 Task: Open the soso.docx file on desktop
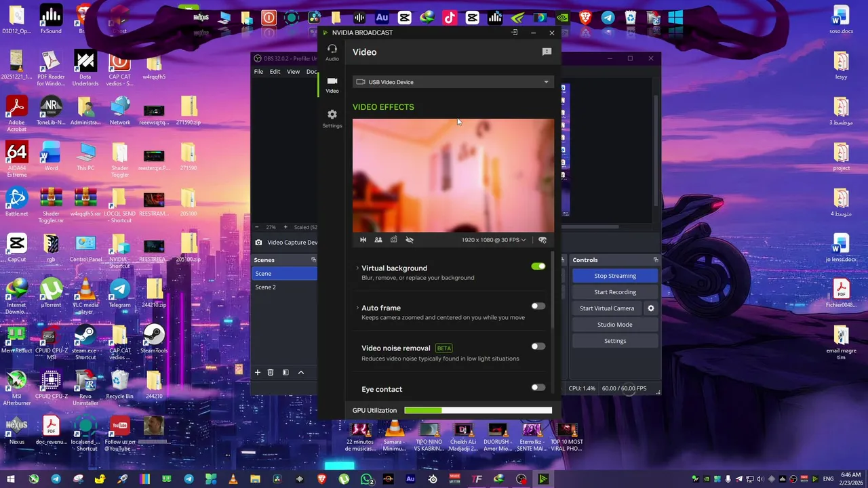pyautogui.click(x=841, y=19)
